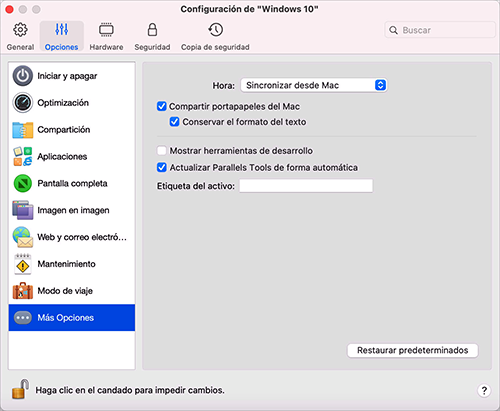The image size is (500, 411).
Task: Open the Hora dropdown Sincronizar desde Mac
Action: coord(314,85)
